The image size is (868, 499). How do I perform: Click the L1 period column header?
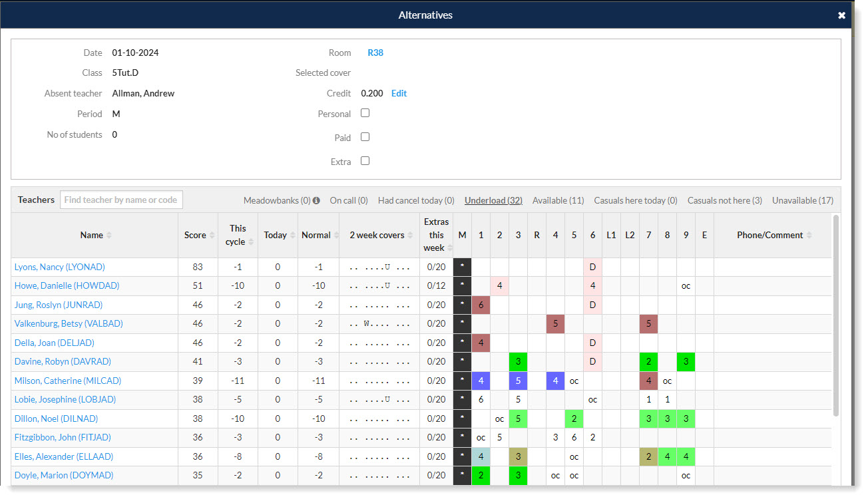[612, 235]
